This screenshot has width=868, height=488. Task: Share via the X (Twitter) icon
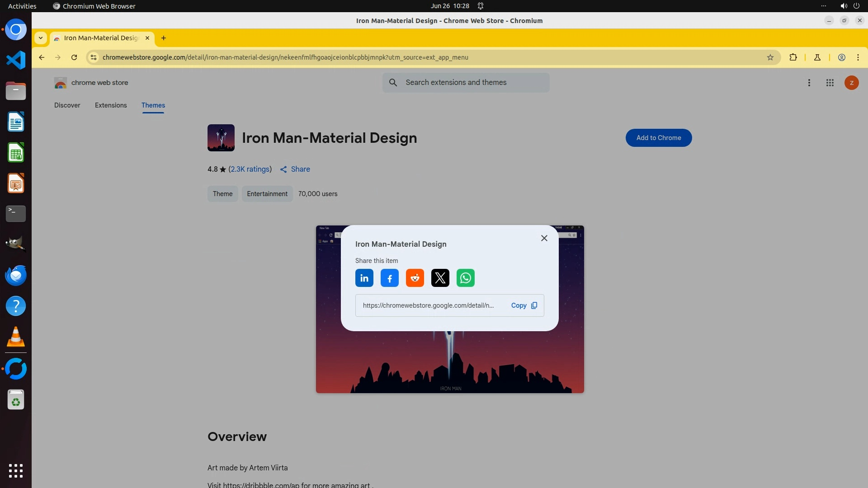[x=440, y=278]
